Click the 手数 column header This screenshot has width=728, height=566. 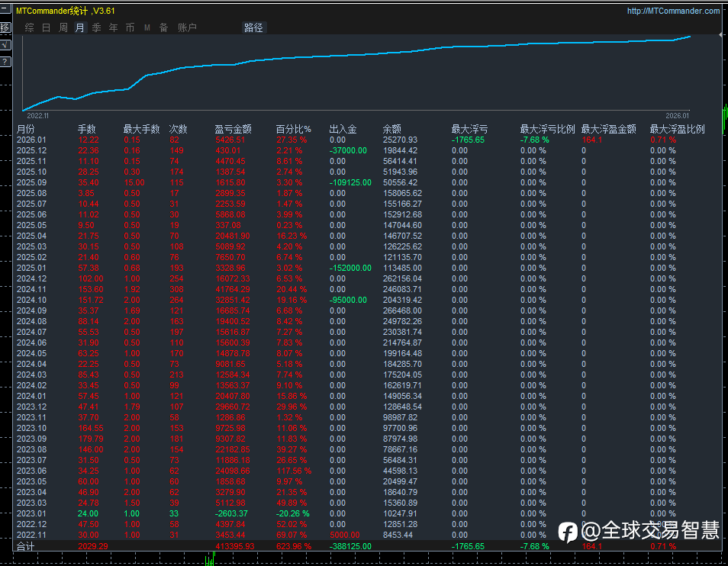coord(86,129)
